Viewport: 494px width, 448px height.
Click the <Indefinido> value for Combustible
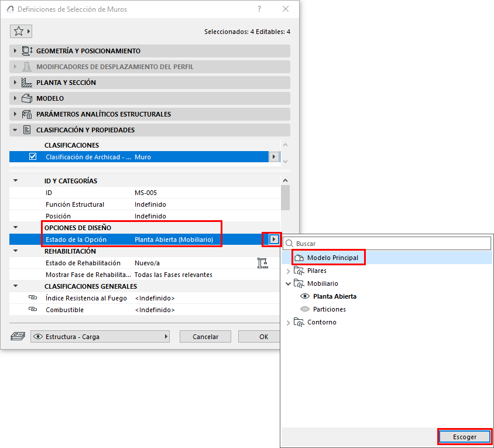click(x=155, y=310)
